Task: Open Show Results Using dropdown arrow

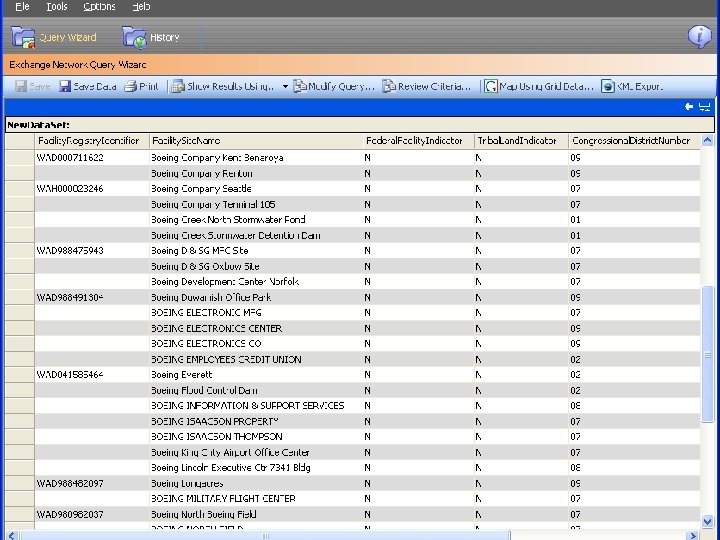Action: tap(285, 86)
